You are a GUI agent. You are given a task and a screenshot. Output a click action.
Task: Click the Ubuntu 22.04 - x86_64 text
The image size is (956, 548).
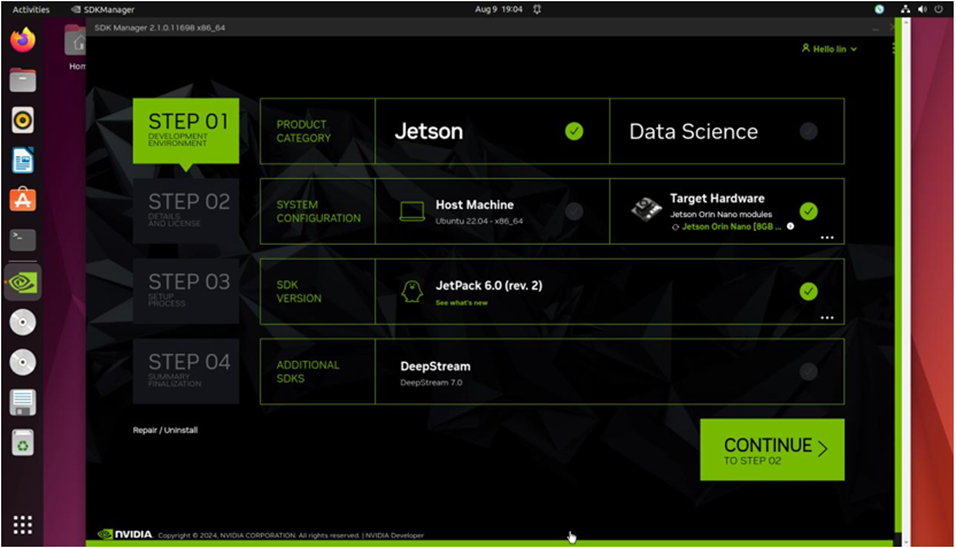click(x=479, y=221)
